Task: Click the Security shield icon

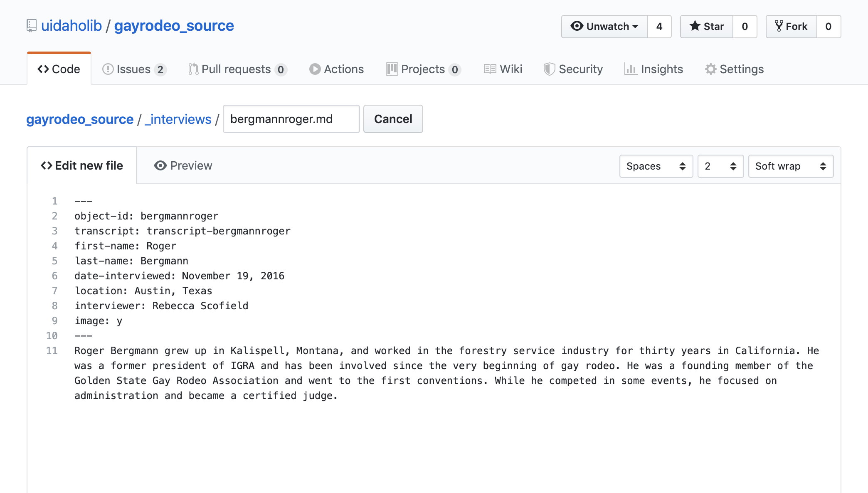Action: [550, 69]
